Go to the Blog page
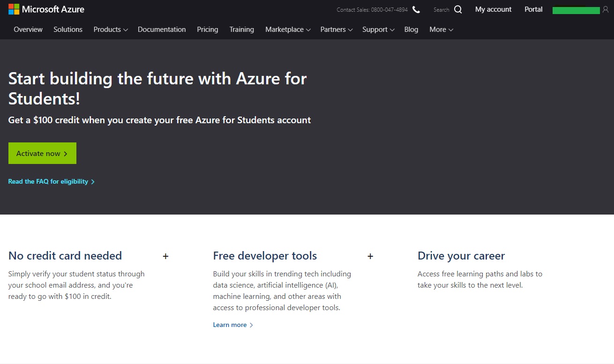This screenshot has height=364, width=614. point(411,30)
